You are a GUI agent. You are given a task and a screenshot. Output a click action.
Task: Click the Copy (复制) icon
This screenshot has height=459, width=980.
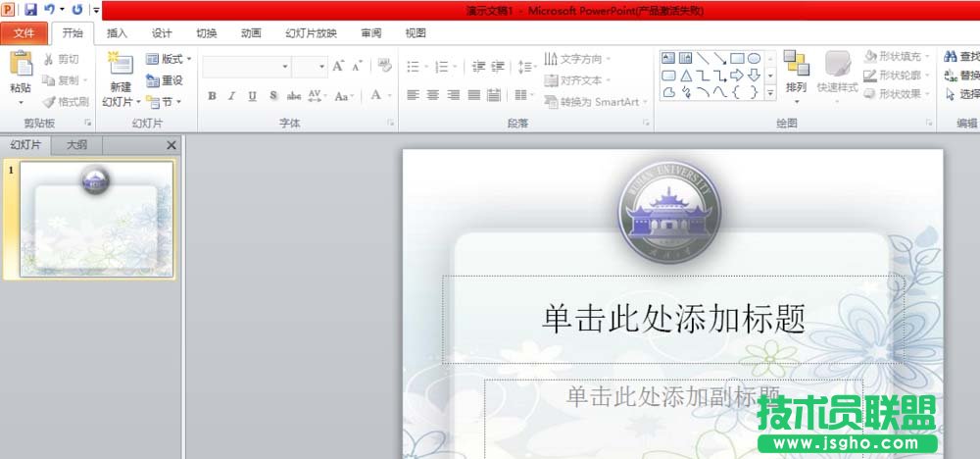[49, 80]
